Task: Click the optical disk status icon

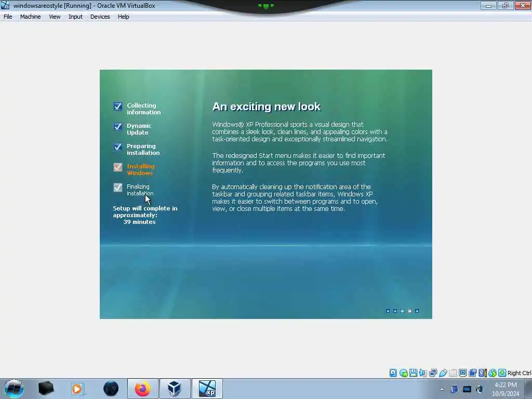Action: coord(403,373)
